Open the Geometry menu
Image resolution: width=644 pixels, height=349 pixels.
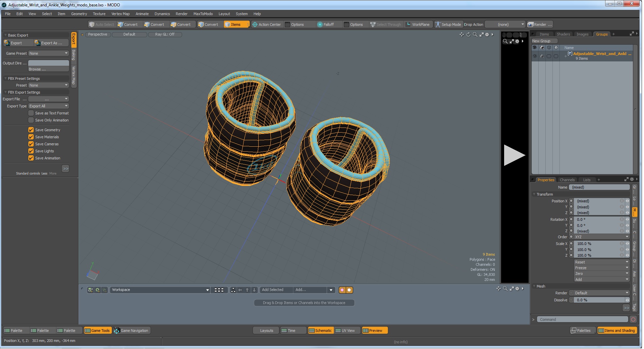(x=79, y=14)
